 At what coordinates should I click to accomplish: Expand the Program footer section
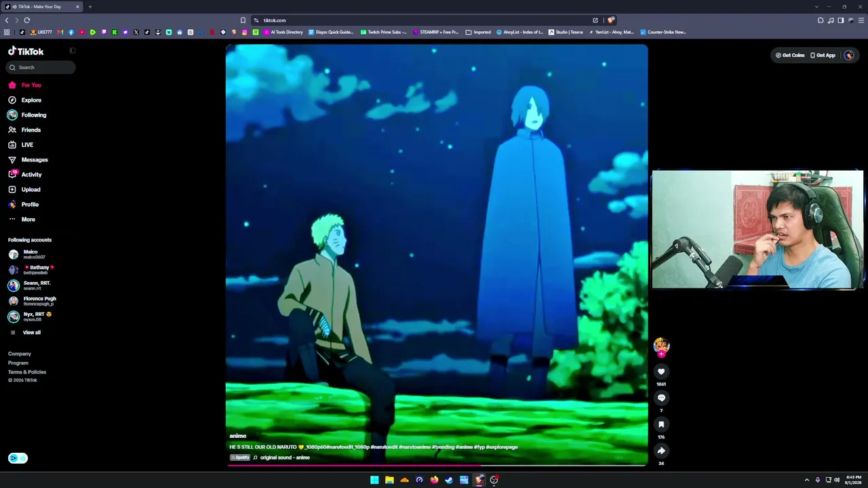click(x=18, y=363)
